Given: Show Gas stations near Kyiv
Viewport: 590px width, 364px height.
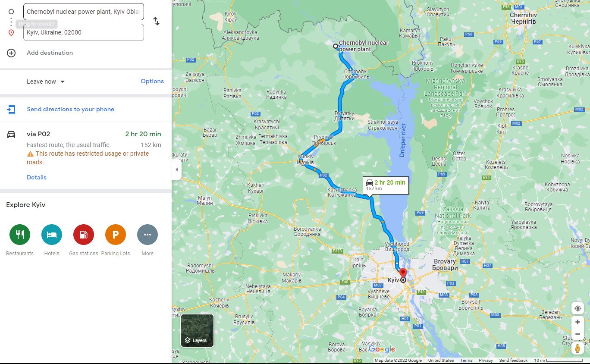Looking at the screenshot, I should [x=84, y=235].
